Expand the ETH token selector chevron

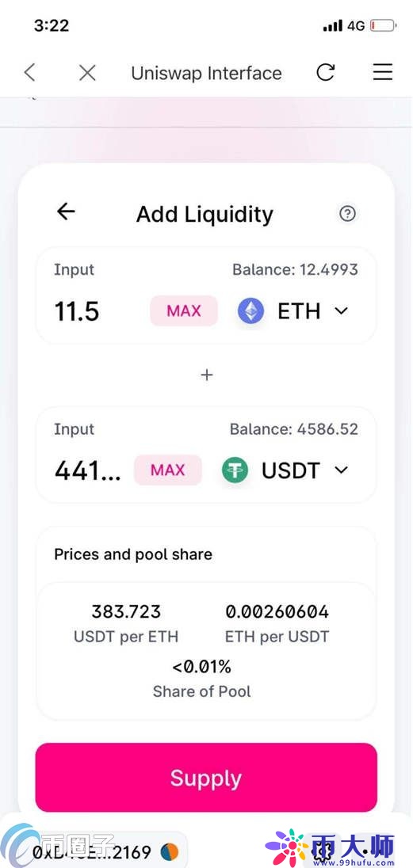[x=342, y=311]
